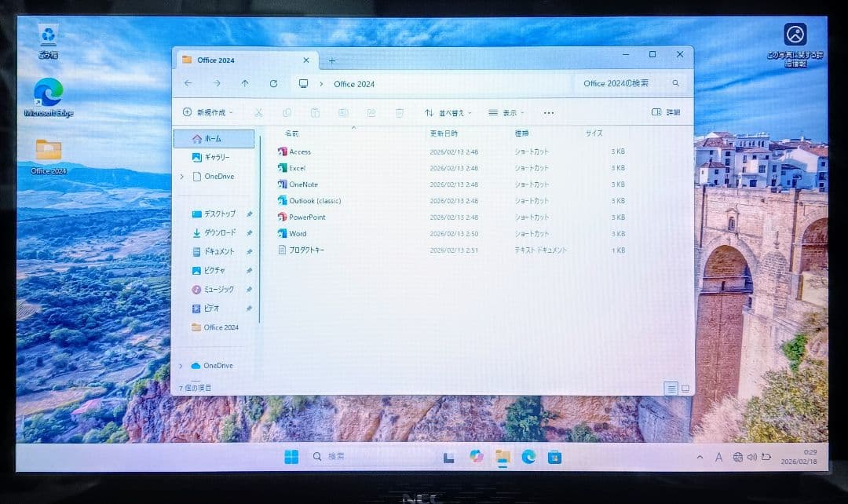Open ホーム in navigation pane
The height and width of the screenshot is (504, 848).
[x=214, y=138]
